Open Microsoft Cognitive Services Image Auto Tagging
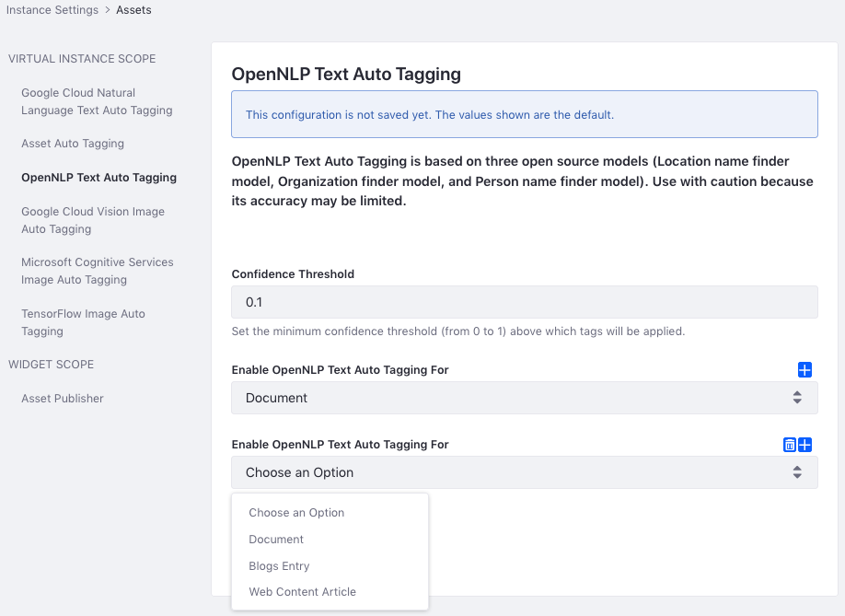The width and height of the screenshot is (845, 616). pyautogui.click(x=98, y=271)
